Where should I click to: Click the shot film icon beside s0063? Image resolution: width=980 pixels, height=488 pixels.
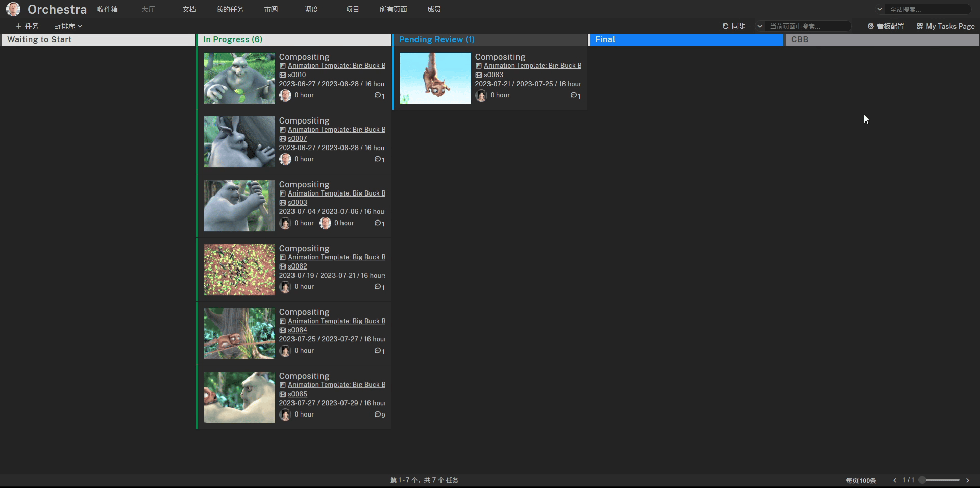479,75
